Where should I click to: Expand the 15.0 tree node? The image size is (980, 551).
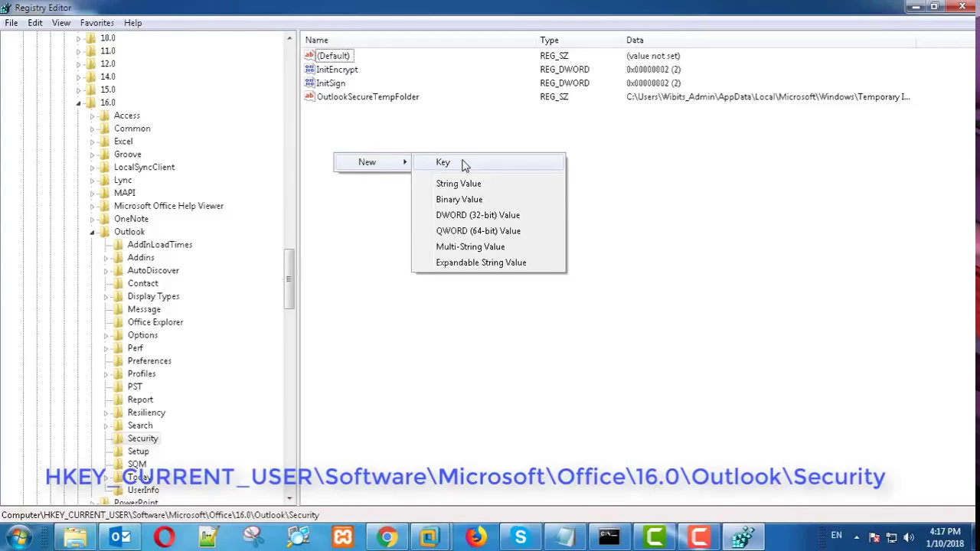[x=79, y=90]
